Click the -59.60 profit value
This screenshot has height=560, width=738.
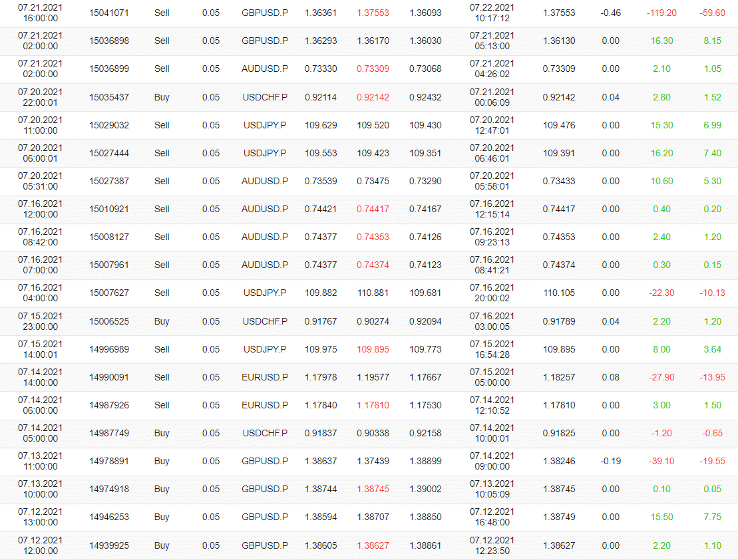click(x=712, y=13)
